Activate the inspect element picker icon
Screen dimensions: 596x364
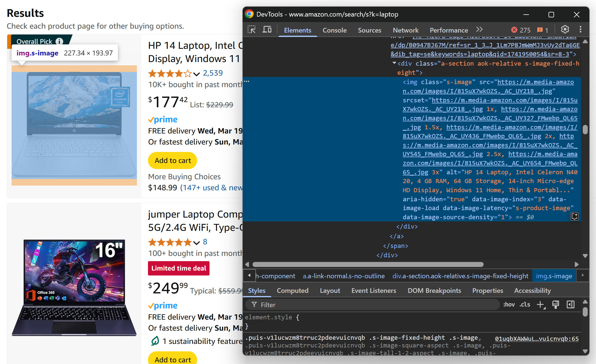coord(251,30)
